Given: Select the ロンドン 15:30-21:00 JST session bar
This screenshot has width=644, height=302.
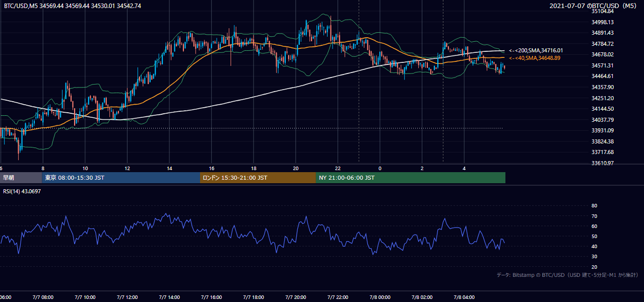Looking at the screenshot, I should coord(258,178).
